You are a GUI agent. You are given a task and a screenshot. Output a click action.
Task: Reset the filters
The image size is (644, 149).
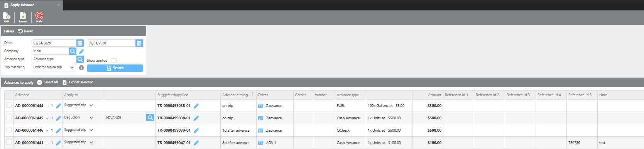pos(25,31)
